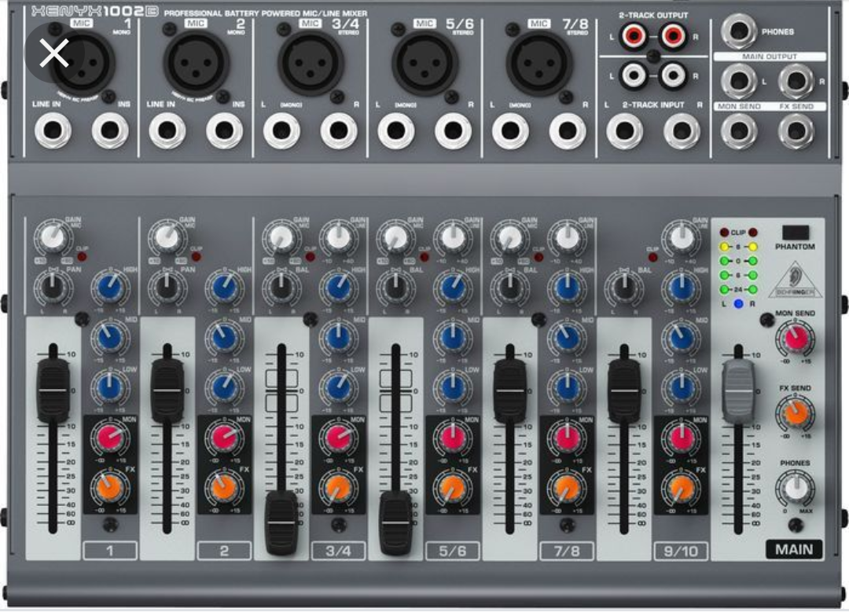
Task: Click the channel 9/10 orange FX knob
Action: click(x=681, y=488)
